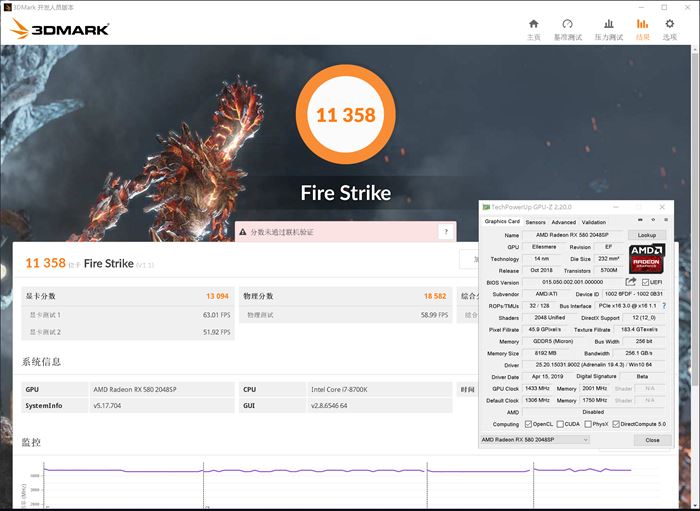Click the GPU-Z Name field value
The image size is (700, 511).
point(573,235)
